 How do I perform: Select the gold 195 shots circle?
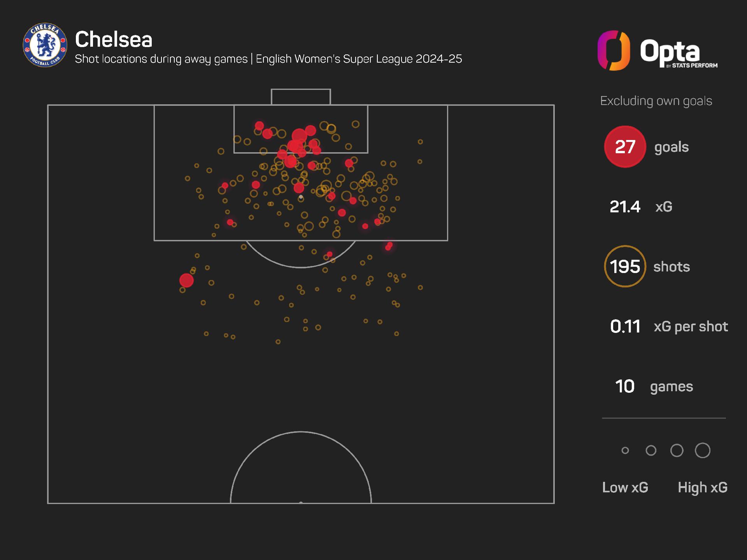tap(625, 266)
